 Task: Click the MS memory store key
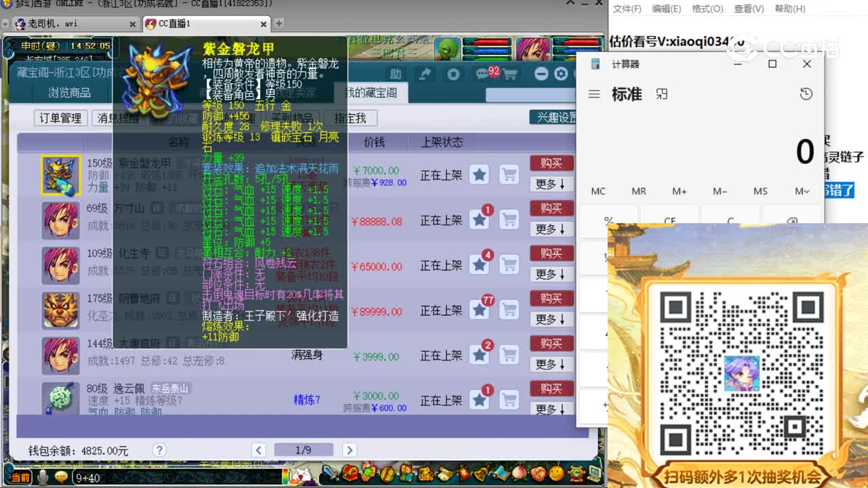761,191
